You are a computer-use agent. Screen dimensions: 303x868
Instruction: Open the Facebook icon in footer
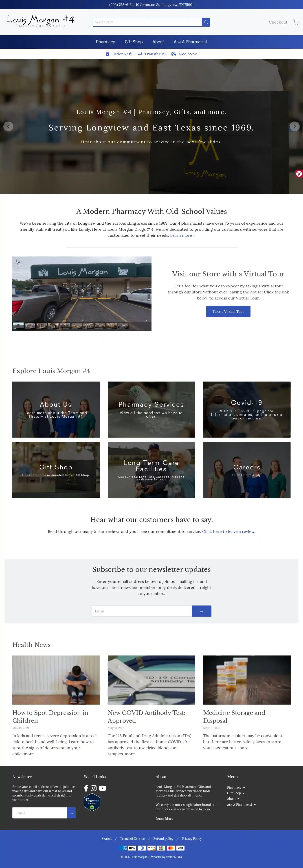click(x=86, y=788)
